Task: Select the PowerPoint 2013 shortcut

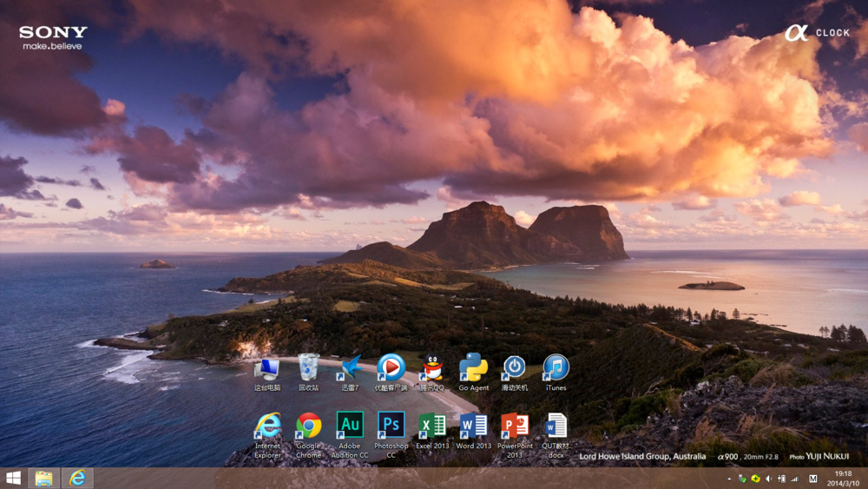Action: [515, 435]
